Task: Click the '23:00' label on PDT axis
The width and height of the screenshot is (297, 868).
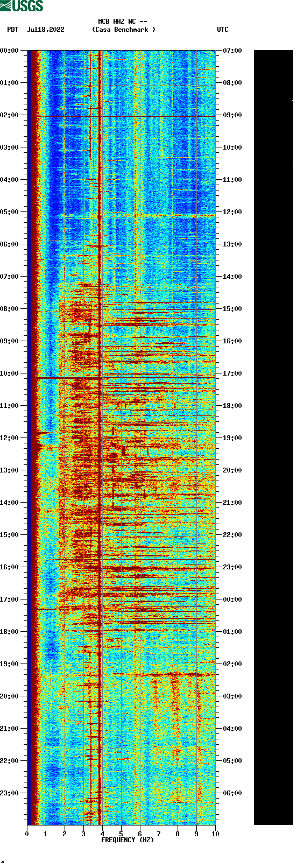Action: pyautogui.click(x=9, y=793)
